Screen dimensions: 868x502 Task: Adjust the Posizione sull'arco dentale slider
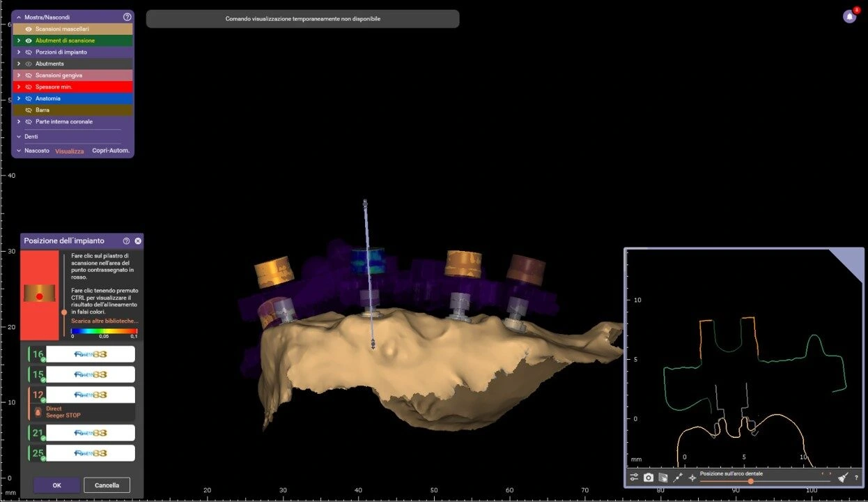pyautogui.click(x=751, y=481)
